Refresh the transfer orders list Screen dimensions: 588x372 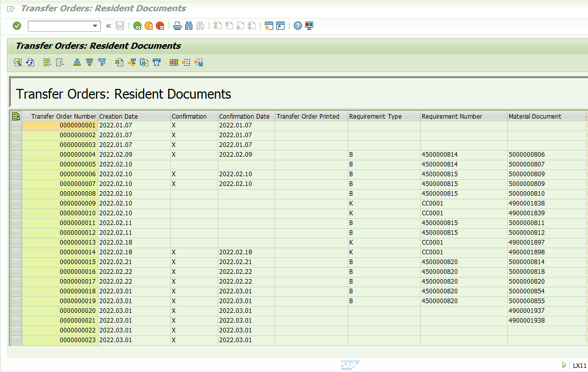coord(30,62)
